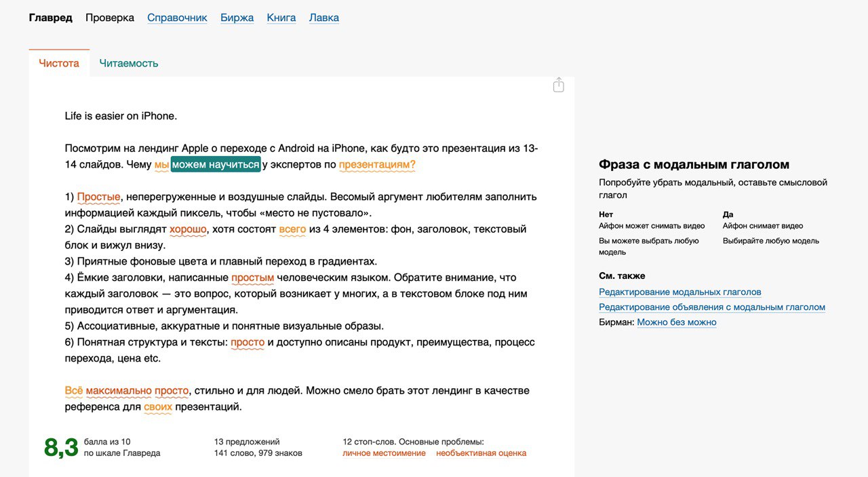Screen dimensions: 868x477
Task: Follow the Можно без можно link
Action: click(x=676, y=322)
